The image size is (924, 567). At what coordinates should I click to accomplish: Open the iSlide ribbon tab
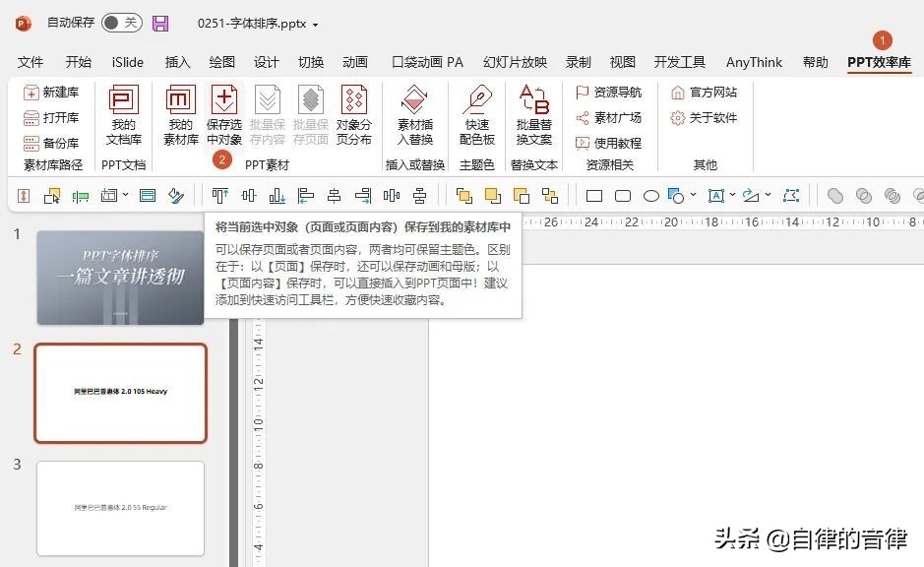pyautogui.click(x=127, y=61)
